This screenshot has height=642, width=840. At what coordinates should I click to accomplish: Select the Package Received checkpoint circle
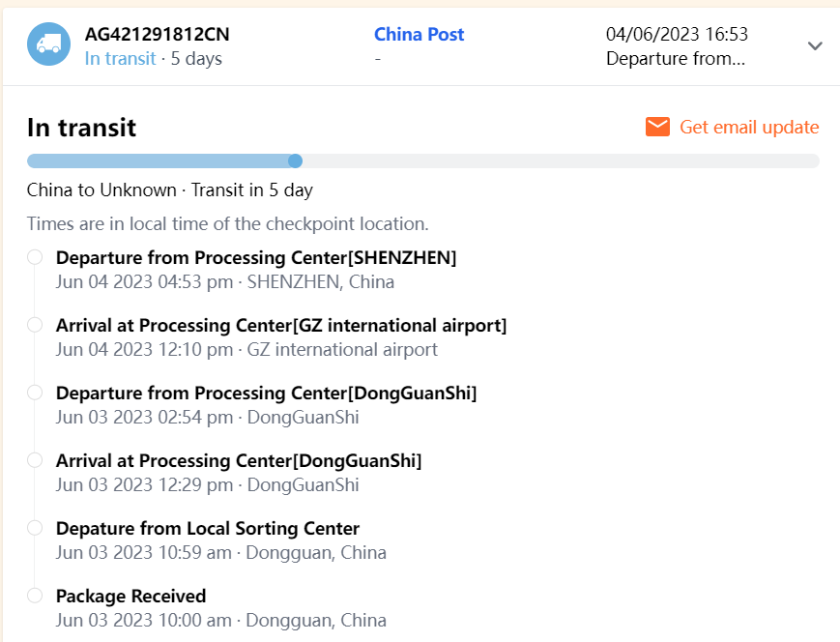[x=35, y=596]
